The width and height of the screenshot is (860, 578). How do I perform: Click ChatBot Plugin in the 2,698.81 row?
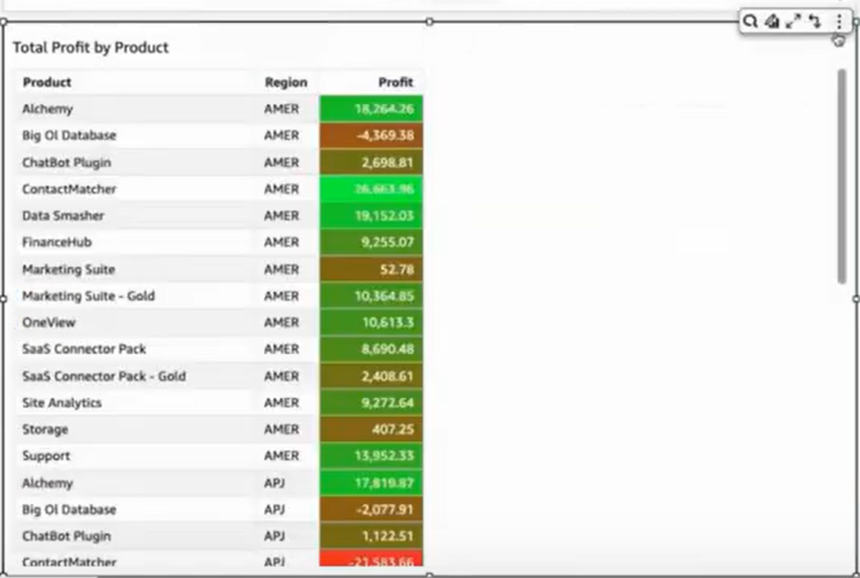click(x=66, y=163)
